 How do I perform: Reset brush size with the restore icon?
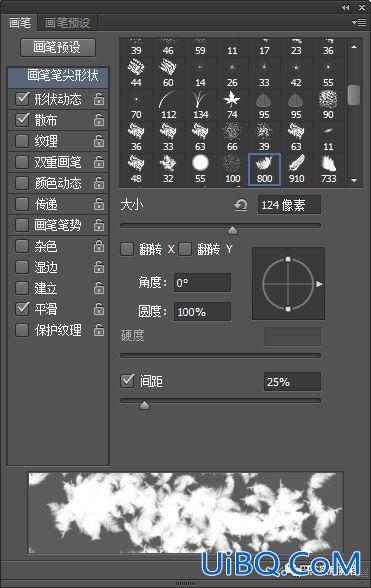(x=240, y=205)
